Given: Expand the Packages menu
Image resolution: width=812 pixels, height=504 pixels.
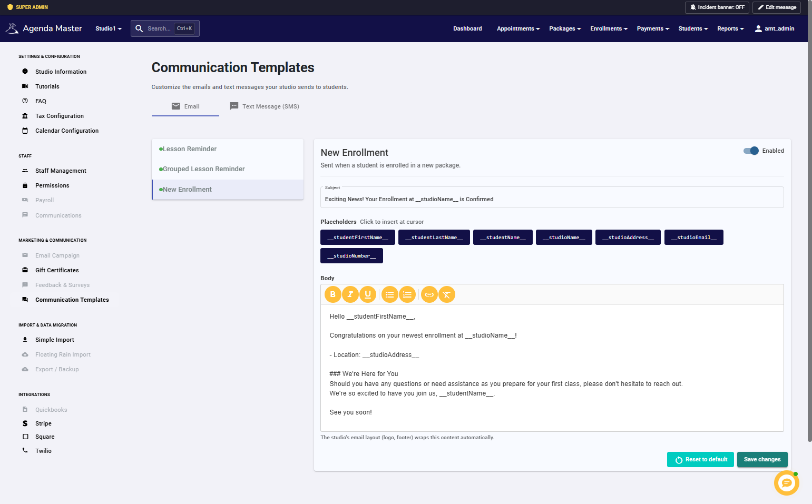Looking at the screenshot, I should (565, 28).
